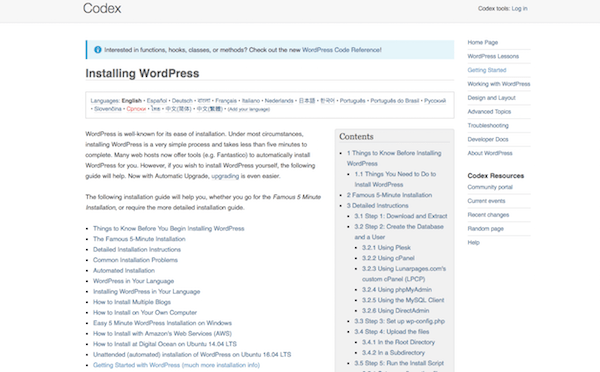The height and width of the screenshot is (372, 600).
Task: Open Getting Started in sidebar menu
Action: point(487,70)
